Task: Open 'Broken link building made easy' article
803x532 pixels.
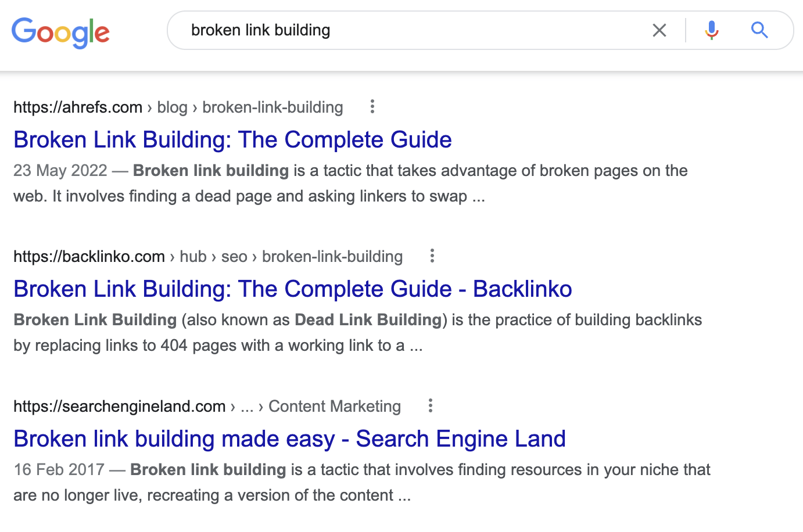Action: (x=289, y=438)
